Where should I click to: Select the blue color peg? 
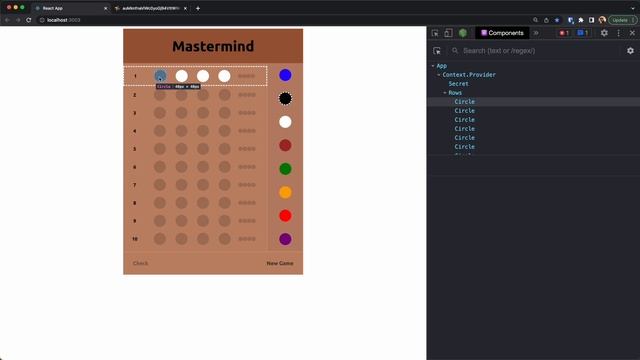(285, 75)
